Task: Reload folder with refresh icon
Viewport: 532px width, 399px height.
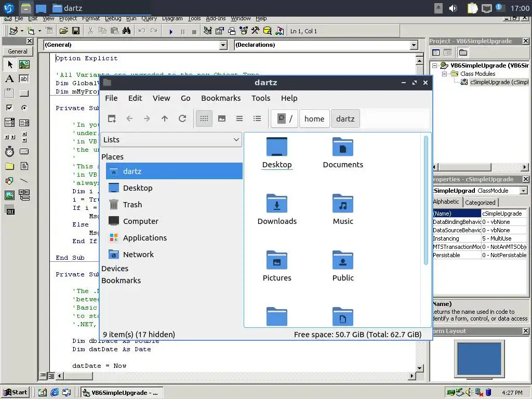Action: click(182, 118)
